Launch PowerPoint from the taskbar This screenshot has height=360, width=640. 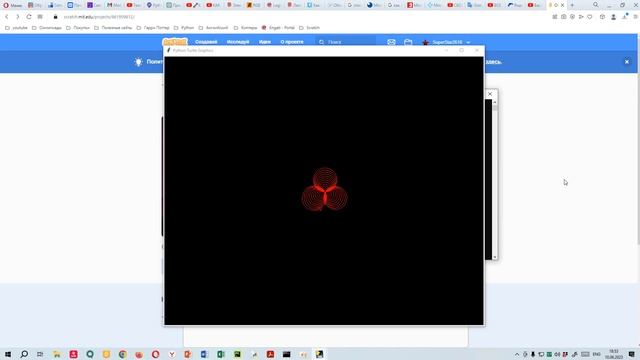[x=188, y=354]
